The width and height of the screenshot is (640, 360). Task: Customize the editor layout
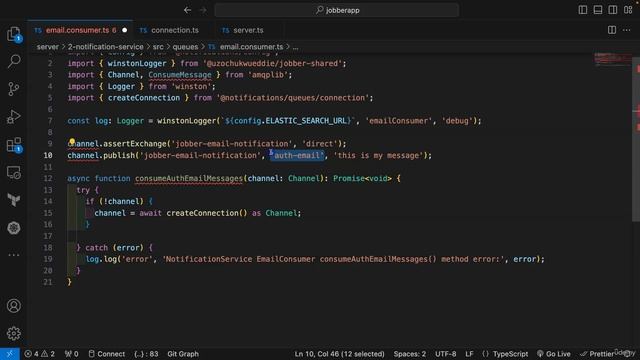(628, 10)
